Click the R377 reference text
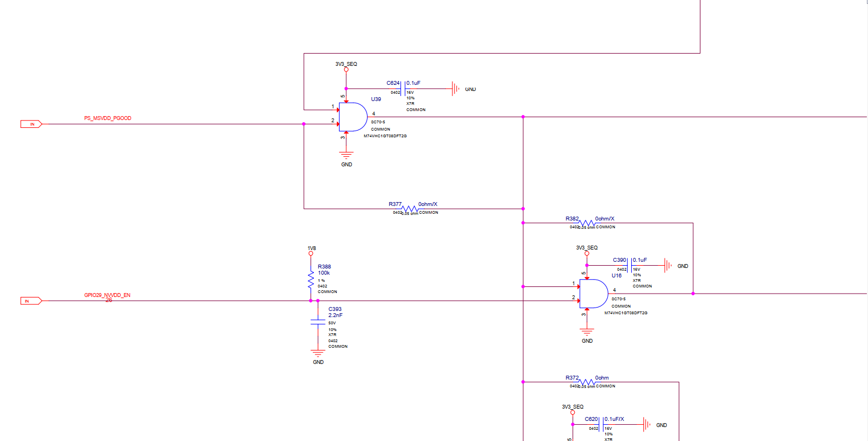The image size is (868, 441). click(395, 204)
